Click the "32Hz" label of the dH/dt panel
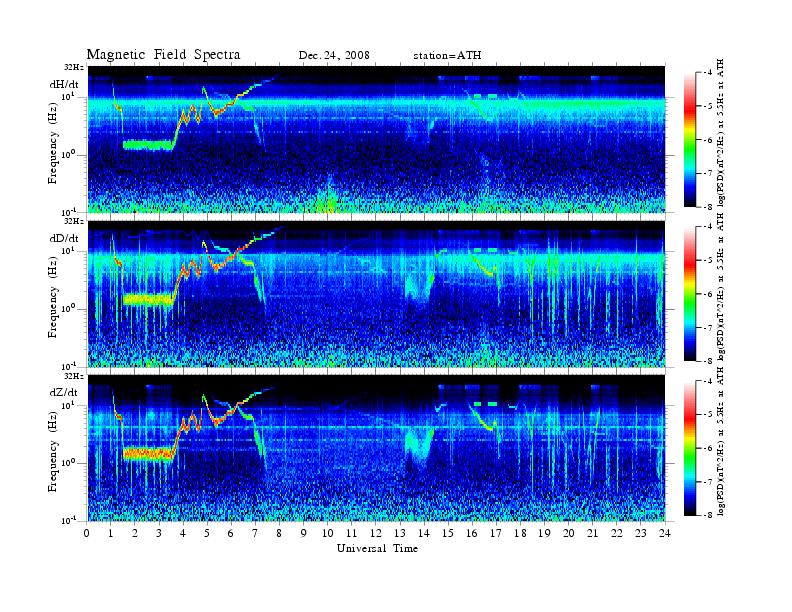 coord(74,67)
